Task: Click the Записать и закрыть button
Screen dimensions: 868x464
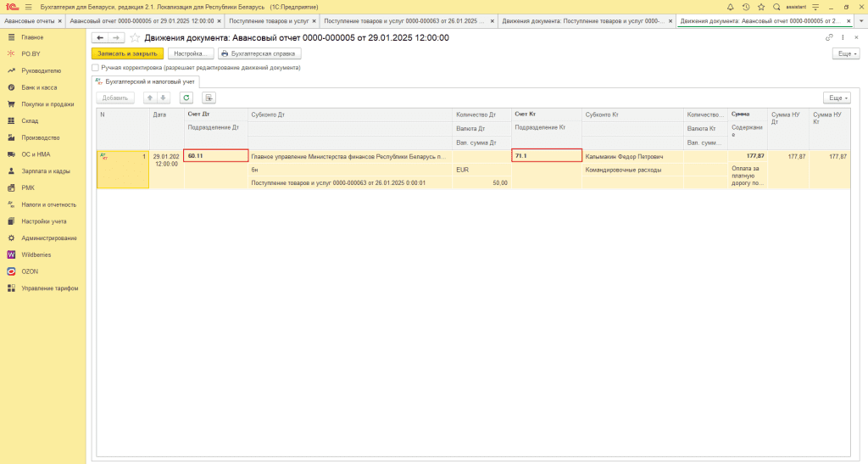Action: tap(127, 53)
